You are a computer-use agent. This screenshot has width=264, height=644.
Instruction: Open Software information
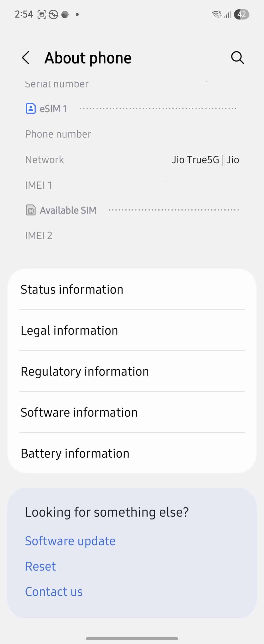tap(132, 412)
